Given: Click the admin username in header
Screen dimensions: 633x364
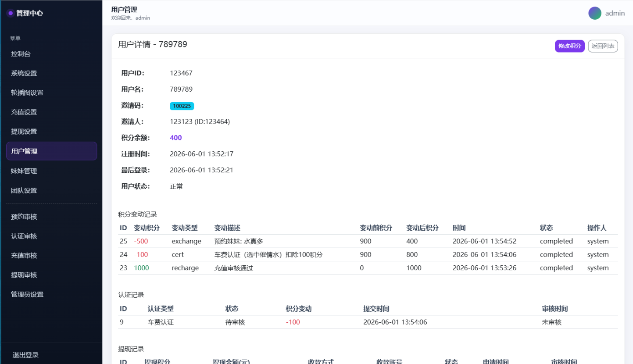Looking at the screenshot, I should click(615, 13).
